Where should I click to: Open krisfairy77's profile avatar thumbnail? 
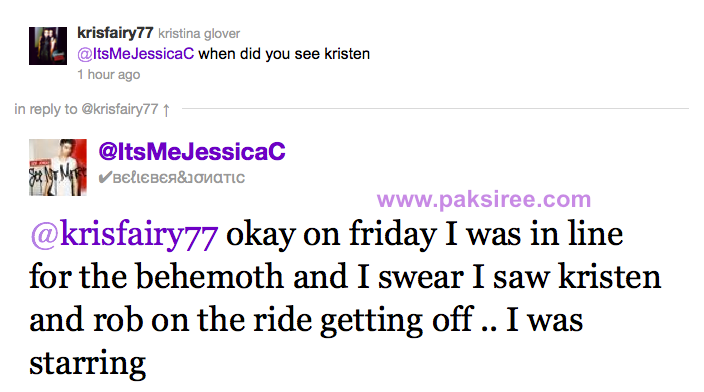[48, 46]
